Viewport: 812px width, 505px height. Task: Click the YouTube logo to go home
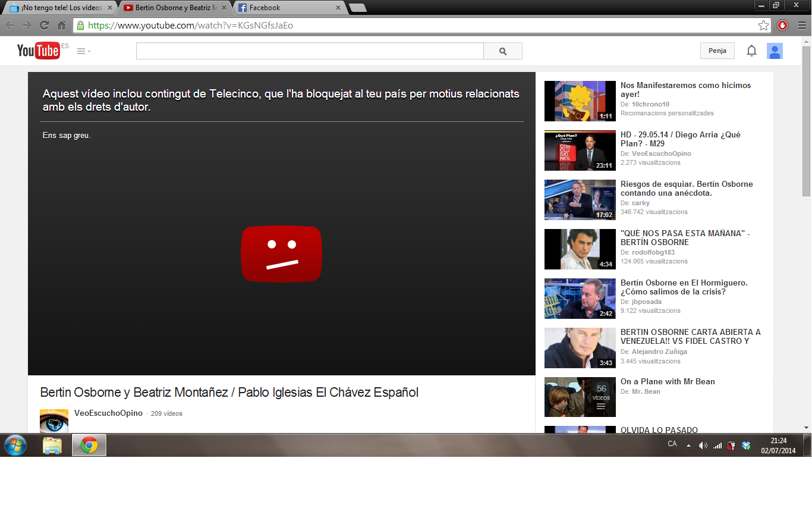[x=38, y=51]
